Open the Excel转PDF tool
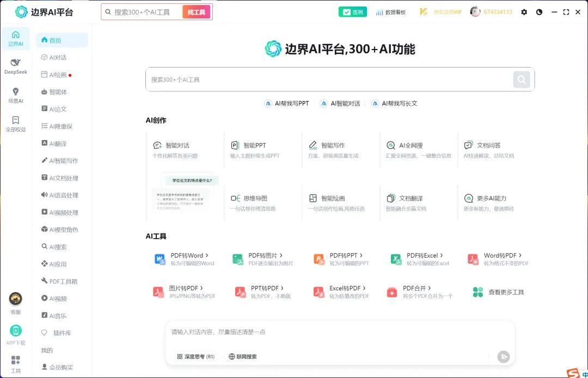The height and width of the screenshot is (378, 588). [341, 292]
